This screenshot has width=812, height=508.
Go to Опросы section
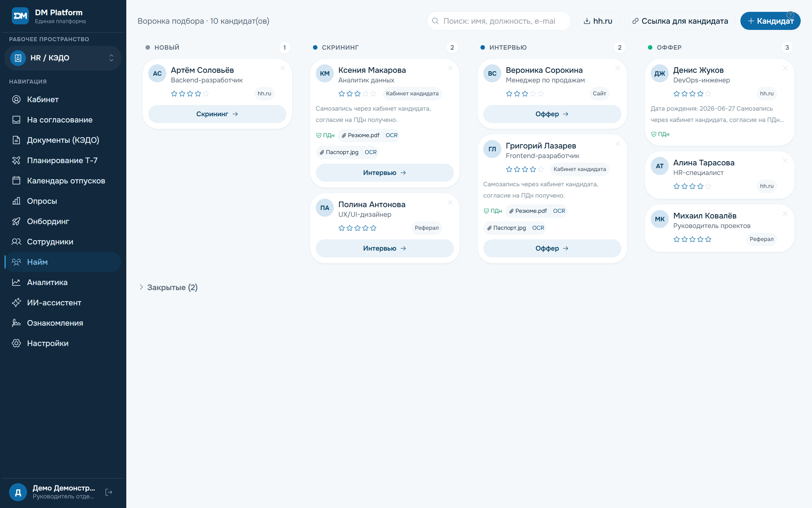[63, 201]
